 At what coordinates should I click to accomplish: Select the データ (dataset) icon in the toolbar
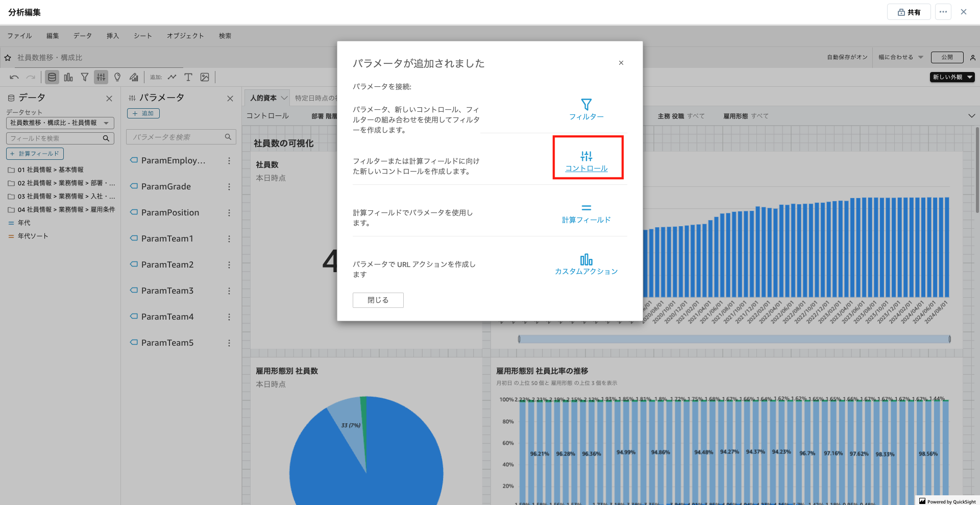(x=52, y=77)
